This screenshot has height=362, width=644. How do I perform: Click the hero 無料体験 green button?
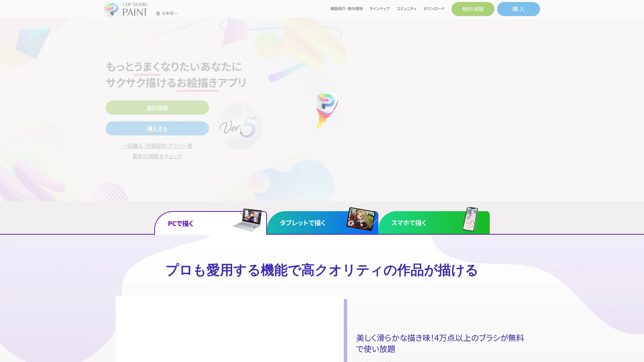click(157, 108)
